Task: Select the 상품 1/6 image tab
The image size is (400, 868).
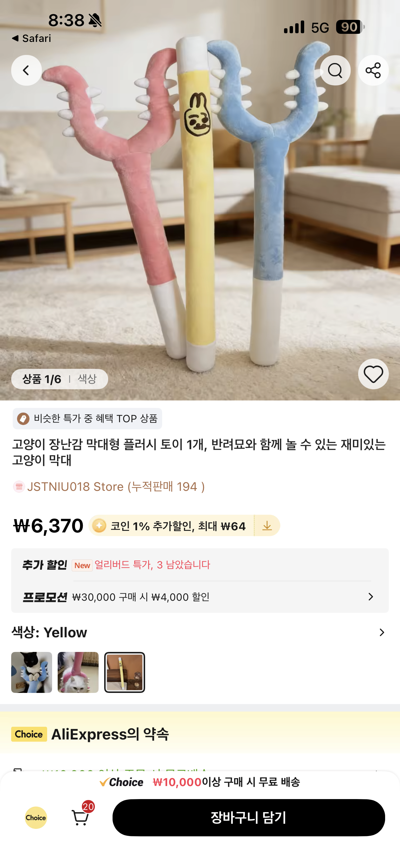Action: tap(42, 379)
